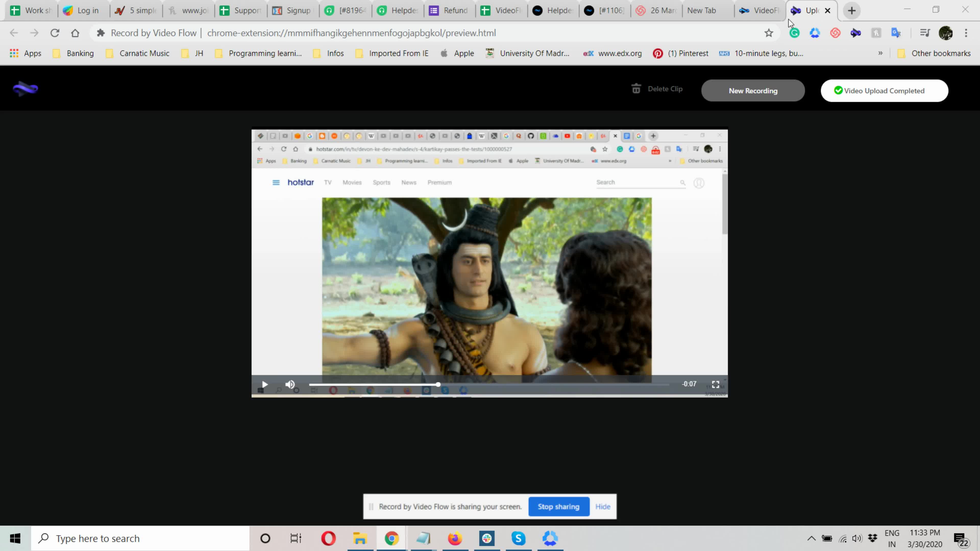Open the Windows Start menu

click(x=15, y=539)
